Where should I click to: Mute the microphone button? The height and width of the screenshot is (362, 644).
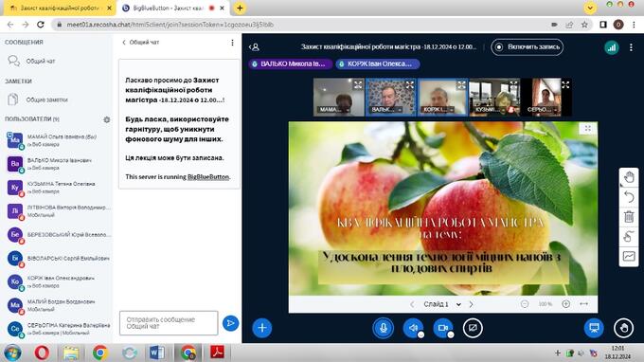(x=384, y=328)
